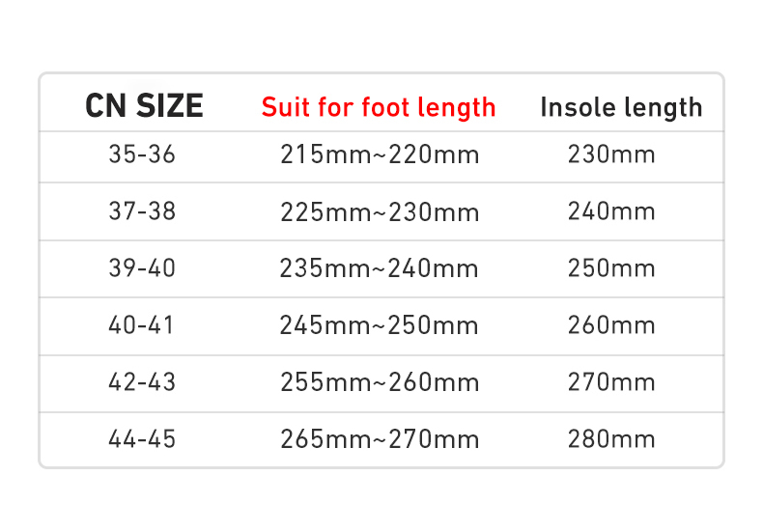Click the 215mm~220mm foot length cell
763x532 pixels.
(x=380, y=154)
